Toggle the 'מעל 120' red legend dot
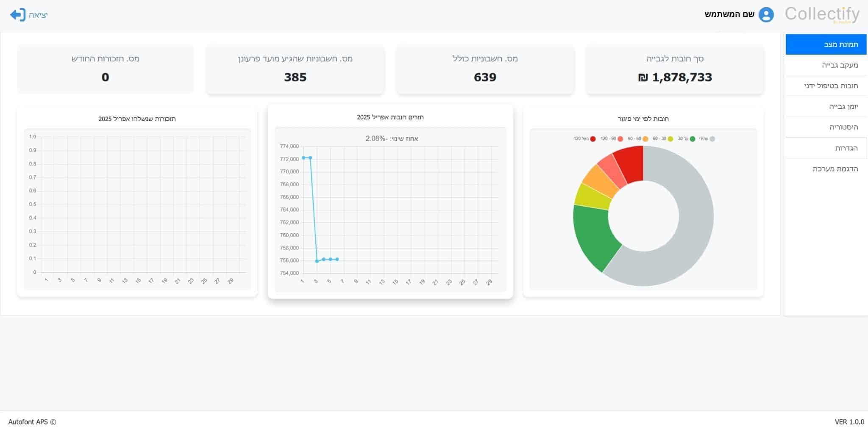Viewport: 868px width, 431px height. [x=593, y=139]
